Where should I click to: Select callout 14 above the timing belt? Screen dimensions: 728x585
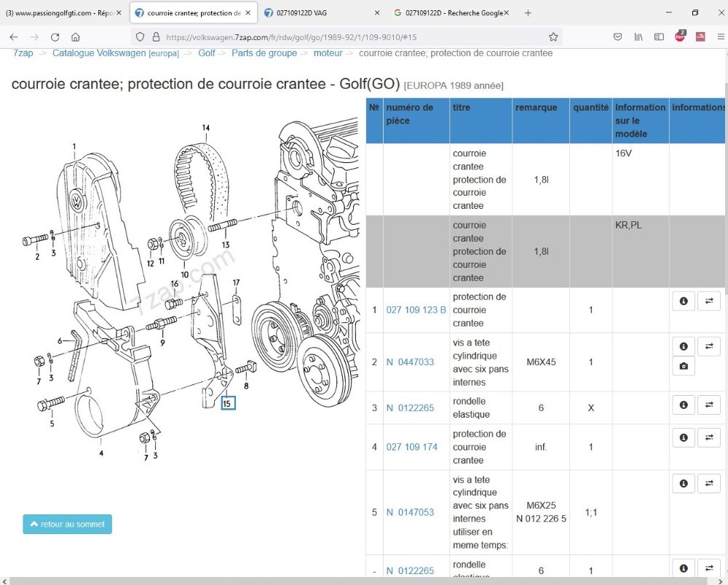(x=206, y=127)
